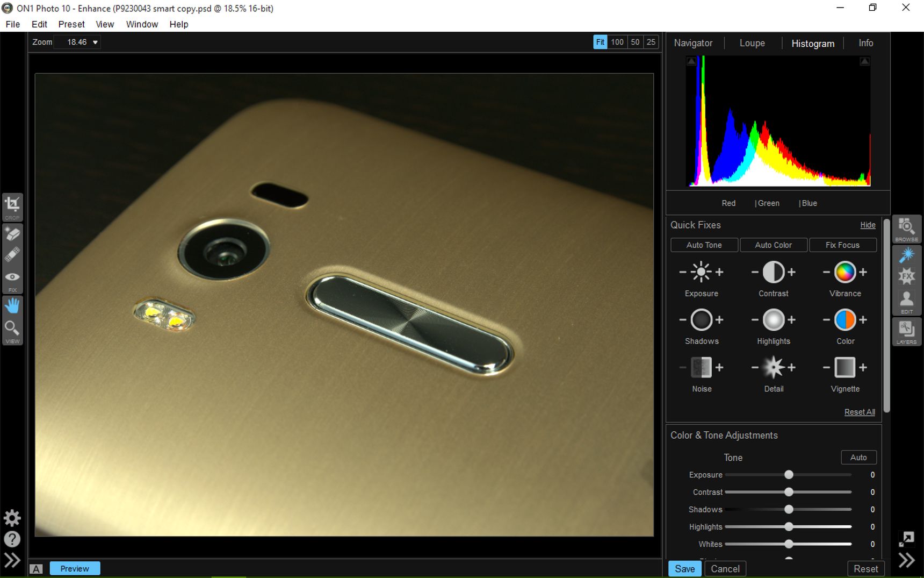Switch to the Info tab
Image resolution: width=924 pixels, height=578 pixels.
coord(865,43)
